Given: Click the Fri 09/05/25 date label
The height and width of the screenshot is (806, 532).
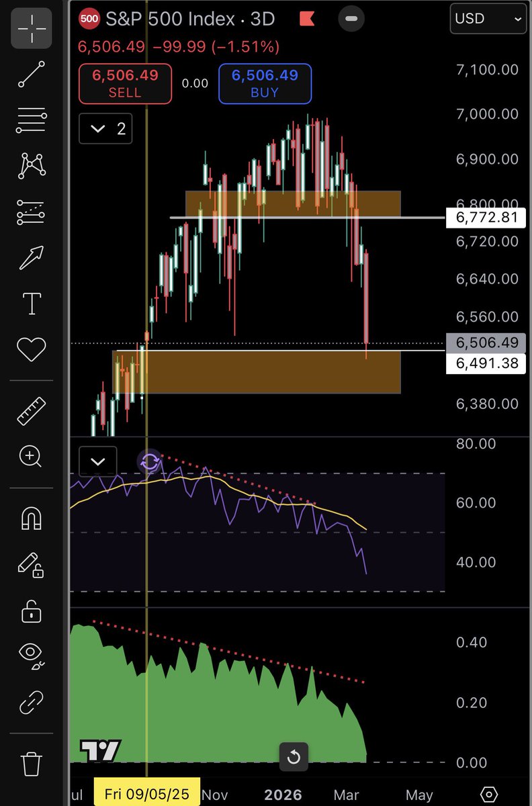Looking at the screenshot, I should pos(147,795).
